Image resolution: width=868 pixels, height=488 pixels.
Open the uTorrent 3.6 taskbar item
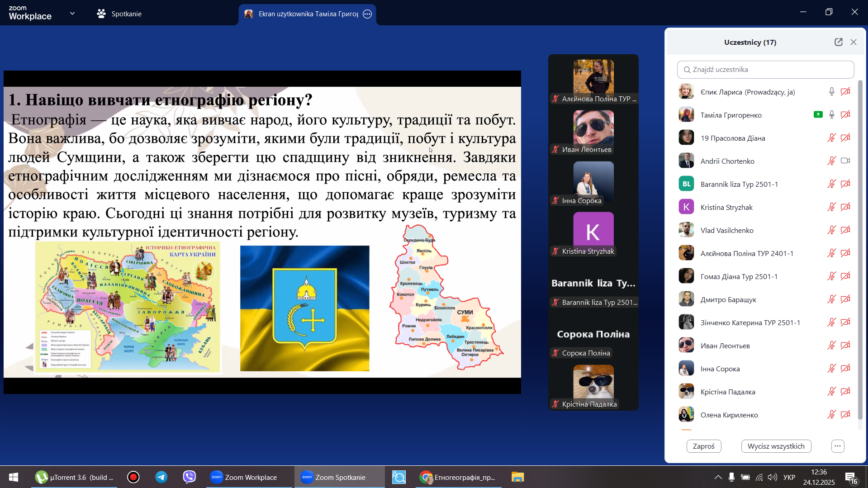pyautogui.click(x=75, y=477)
